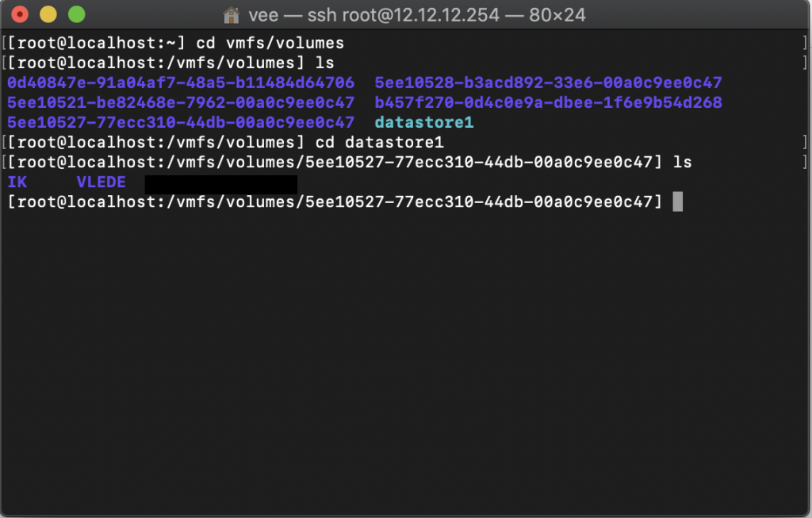This screenshot has width=812, height=518.
Task: Click volume ID 5ee10521-be82468e-7962-00a0c9ee0c47
Action: 181,102
